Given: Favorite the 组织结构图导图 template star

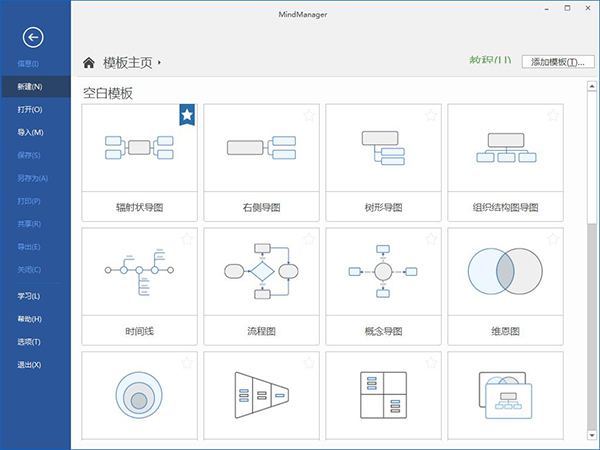Looking at the screenshot, I should (x=553, y=115).
